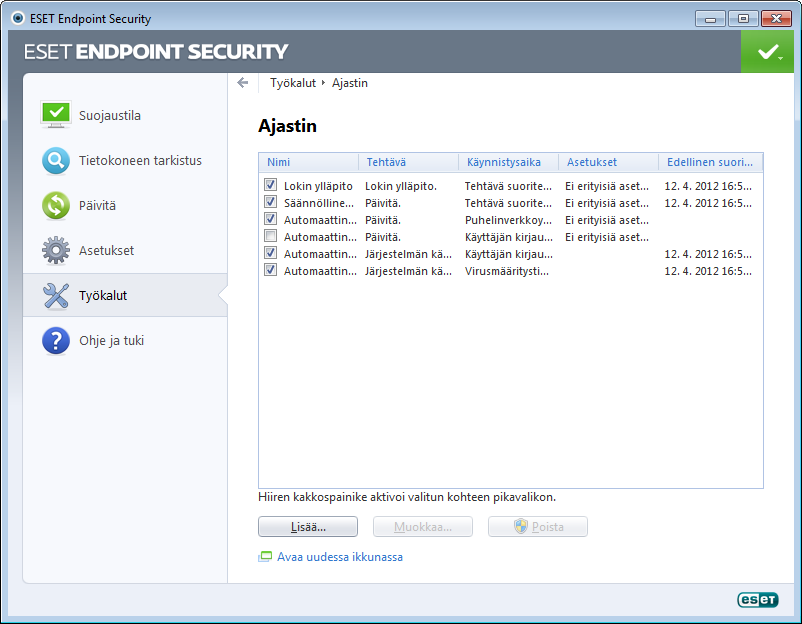Click the ESET eye icon in title bar
Screen dimensions: 802x624
[18, 18]
